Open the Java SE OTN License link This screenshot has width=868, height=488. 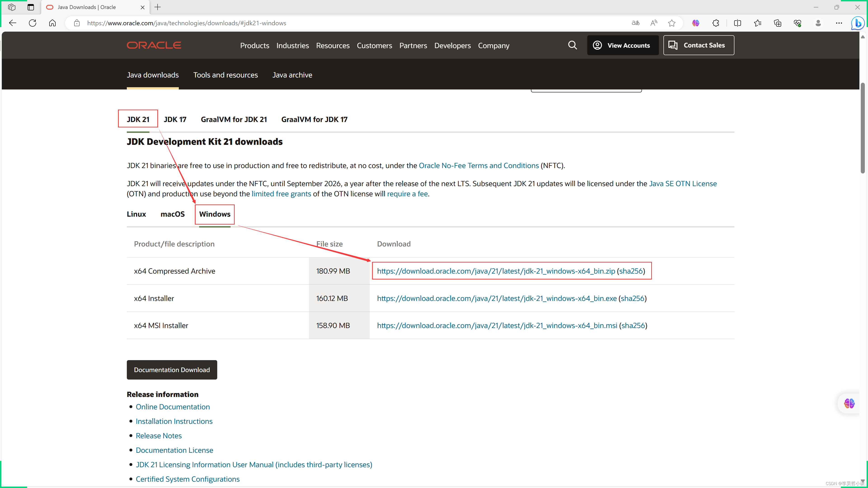click(683, 183)
